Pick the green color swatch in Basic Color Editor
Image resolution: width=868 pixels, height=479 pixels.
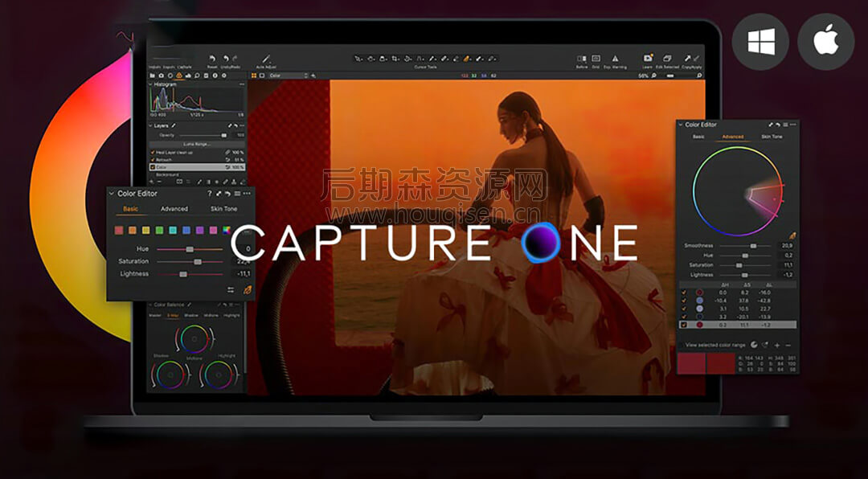tap(159, 230)
